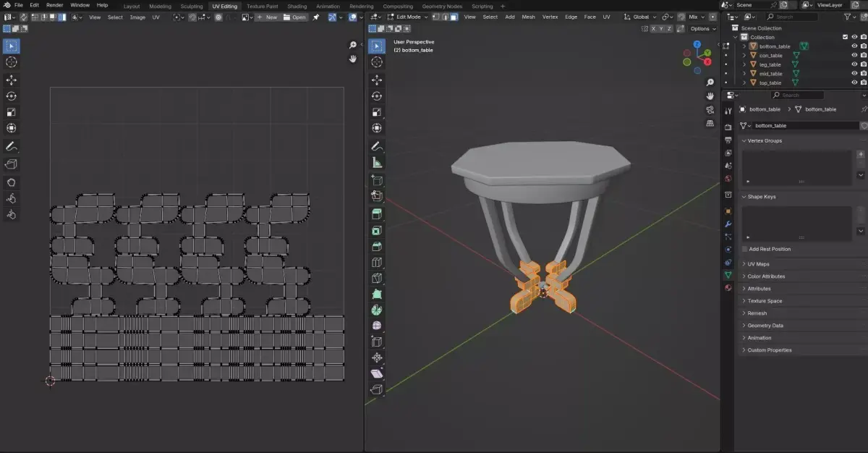This screenshot has width=868, height=453.
Task: Collapse the Shape Keys panel
Action: click(x=759, y=197)
